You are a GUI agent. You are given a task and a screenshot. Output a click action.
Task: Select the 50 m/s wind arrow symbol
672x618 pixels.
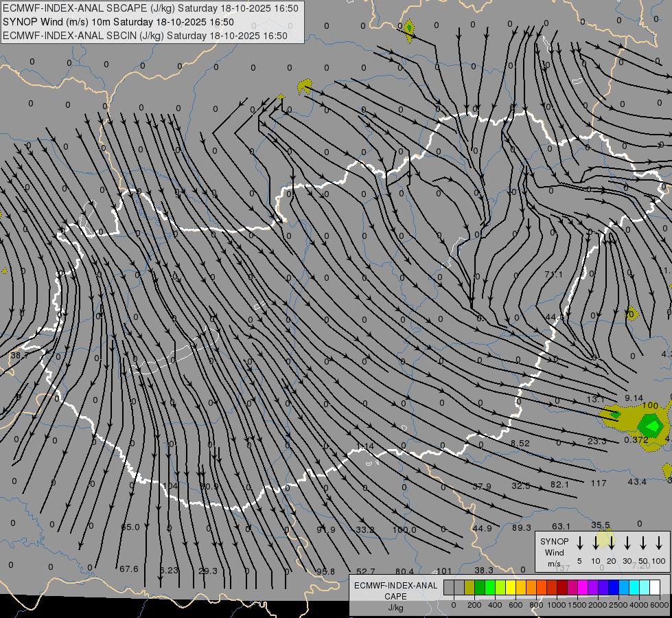[643, 543]
